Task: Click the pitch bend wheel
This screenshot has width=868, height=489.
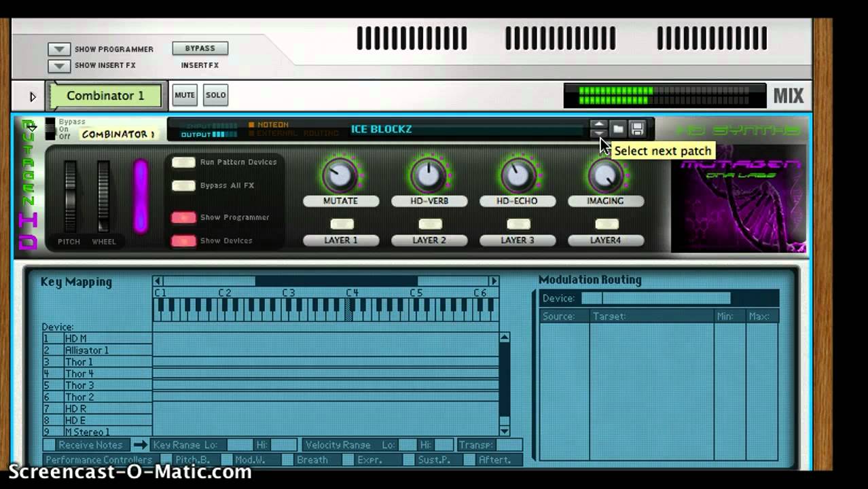Action: 70,197
